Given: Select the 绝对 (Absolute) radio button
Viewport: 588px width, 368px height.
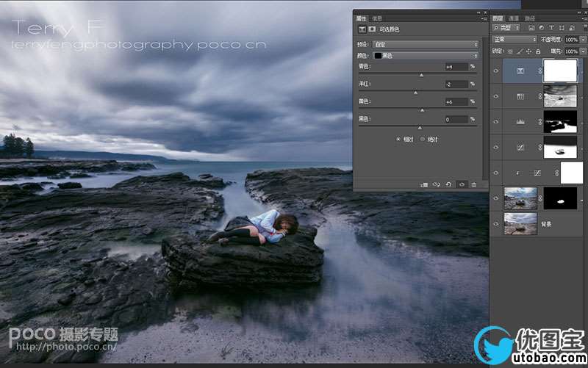Looking at the screenshot, I should (422, 139).
